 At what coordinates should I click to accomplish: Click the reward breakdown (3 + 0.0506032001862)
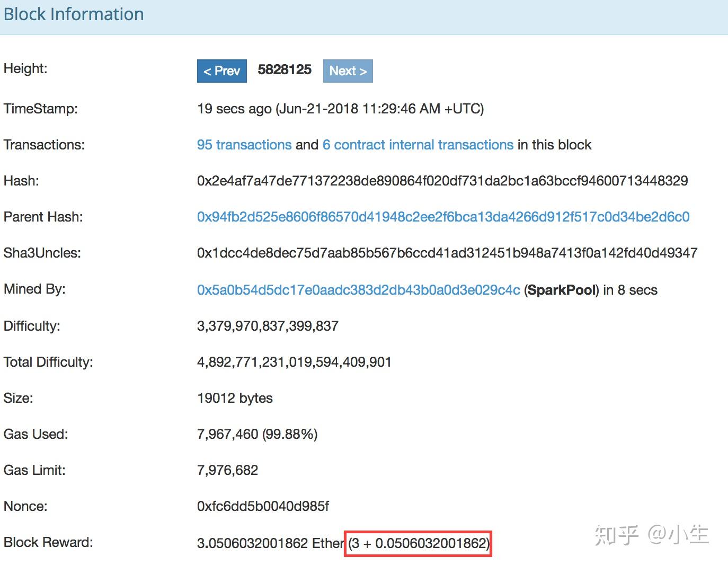point(419,543)
